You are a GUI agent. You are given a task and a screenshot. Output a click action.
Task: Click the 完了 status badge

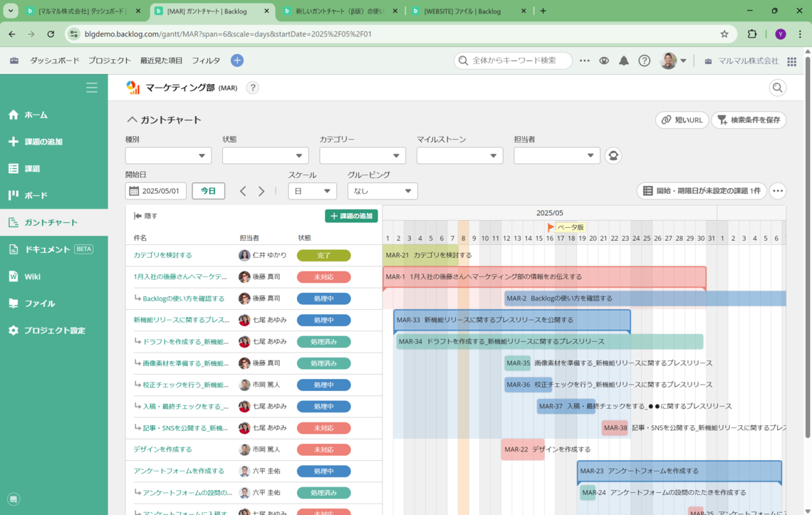click(323, 256)
